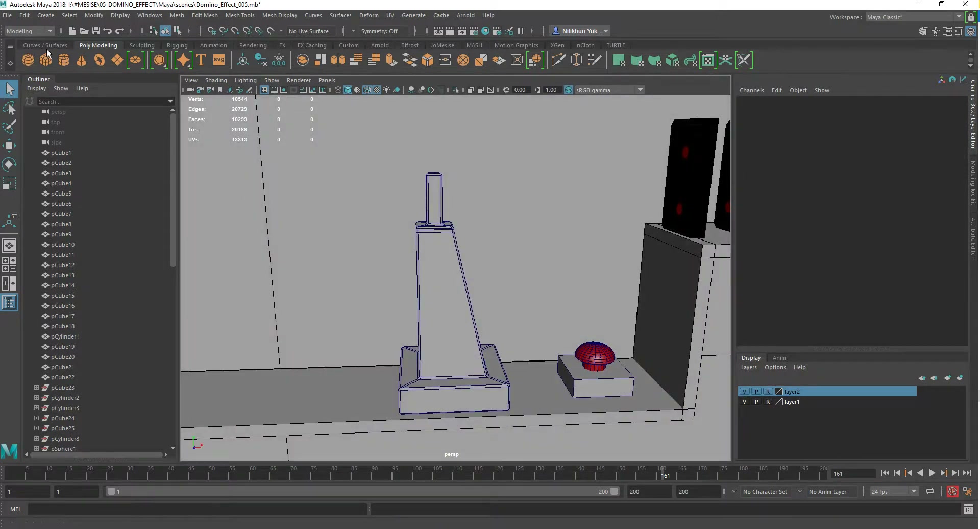Image resolution: width=980 pixels, height=529 pixels.
Task: Click the polygon sphere shelf icon
Action: pos(28,60)
